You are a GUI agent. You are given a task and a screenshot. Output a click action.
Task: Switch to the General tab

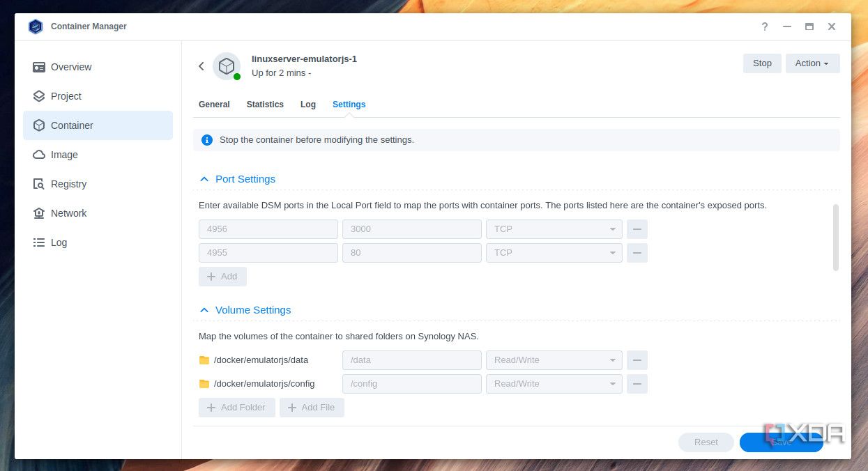tap(214, 105)
